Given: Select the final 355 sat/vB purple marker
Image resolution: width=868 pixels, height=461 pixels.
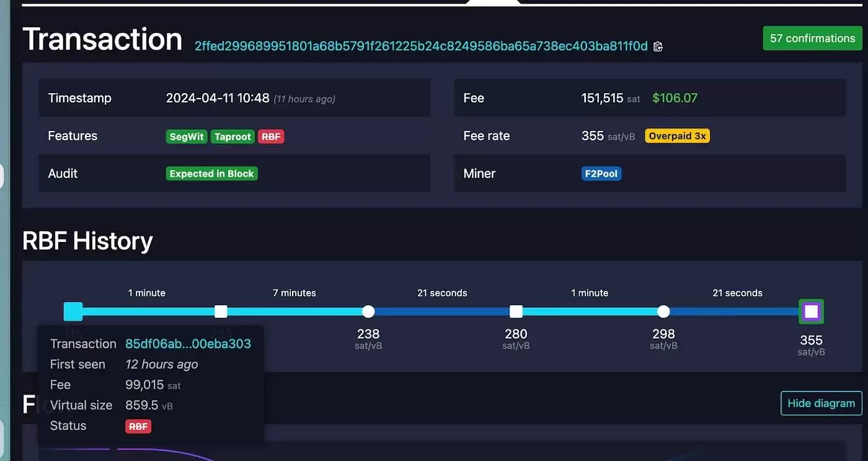Looking at the screenshot, I should pos(812,311).
